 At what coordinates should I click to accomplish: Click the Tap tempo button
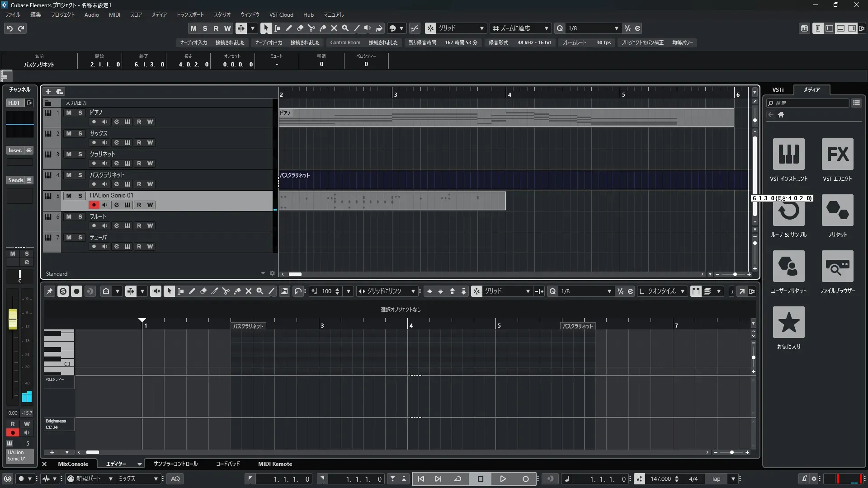(x=716, y=479)
